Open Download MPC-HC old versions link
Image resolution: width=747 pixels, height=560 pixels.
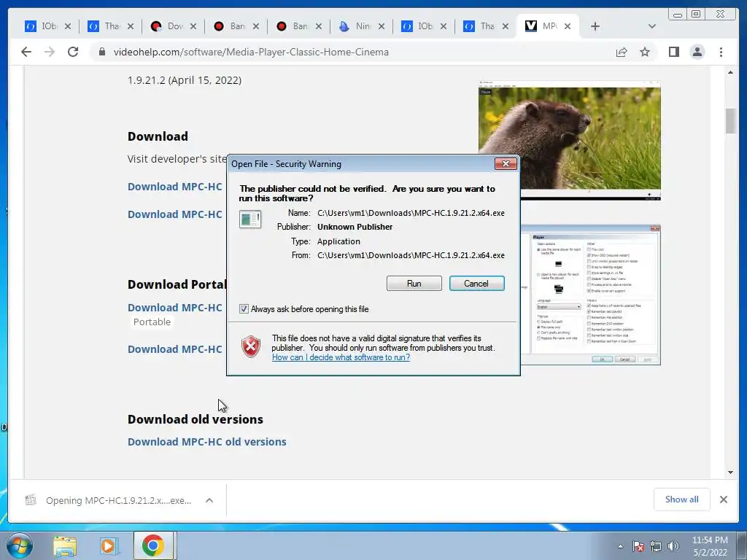pyautogui.click(x=206, y=441)
